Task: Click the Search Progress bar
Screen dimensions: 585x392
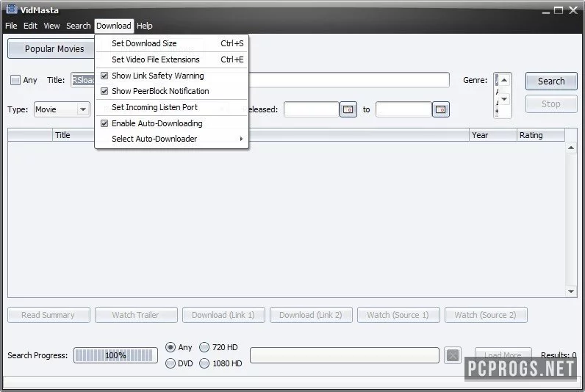Action: [x=115, y=355]
